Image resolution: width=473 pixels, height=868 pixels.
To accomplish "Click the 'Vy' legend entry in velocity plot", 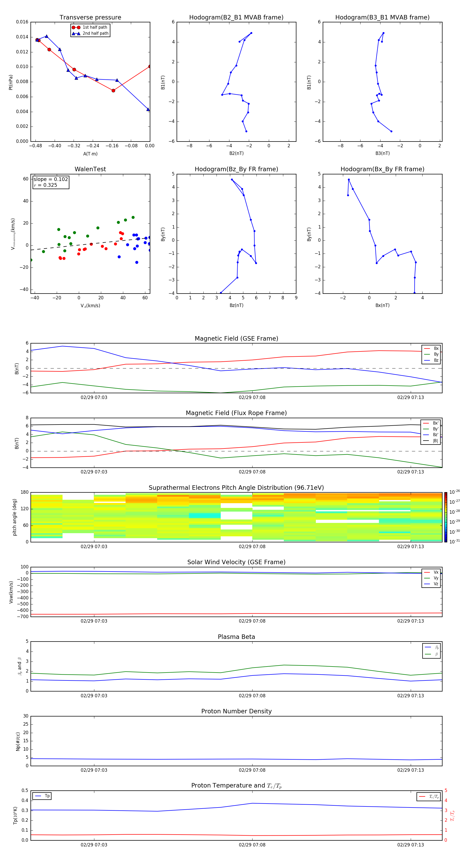I will [x=431, y=578].
